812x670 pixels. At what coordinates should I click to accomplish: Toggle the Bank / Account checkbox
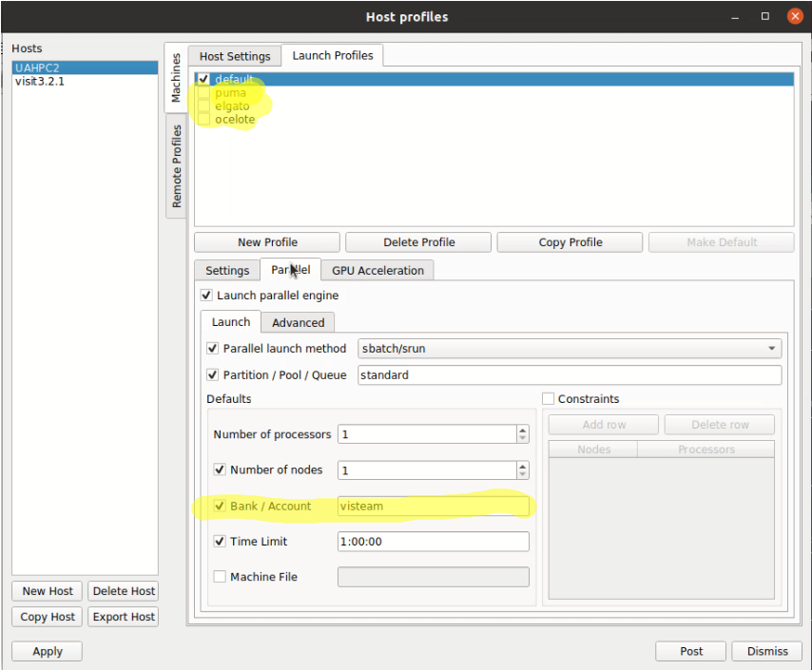point(220,506)
